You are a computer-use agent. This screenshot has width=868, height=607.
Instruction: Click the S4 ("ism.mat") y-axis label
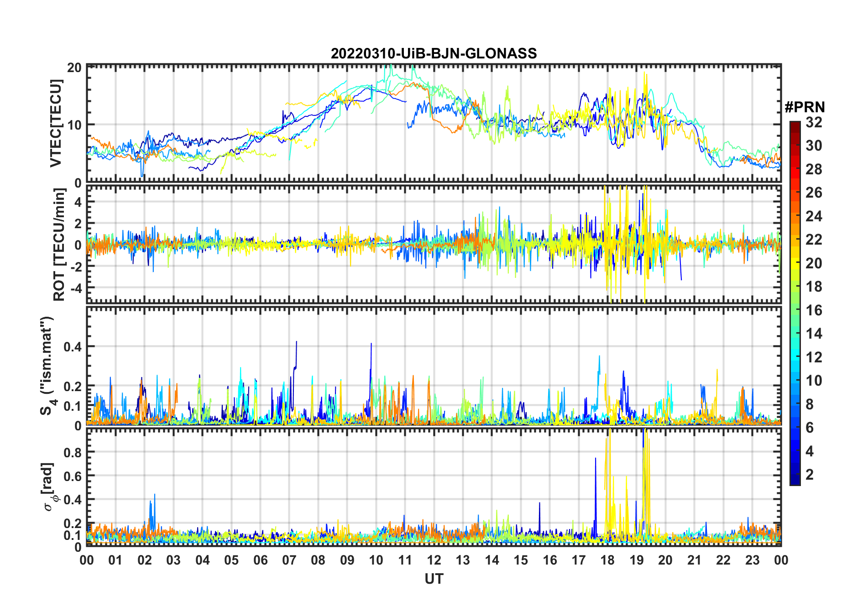click(x=47, y=366)
